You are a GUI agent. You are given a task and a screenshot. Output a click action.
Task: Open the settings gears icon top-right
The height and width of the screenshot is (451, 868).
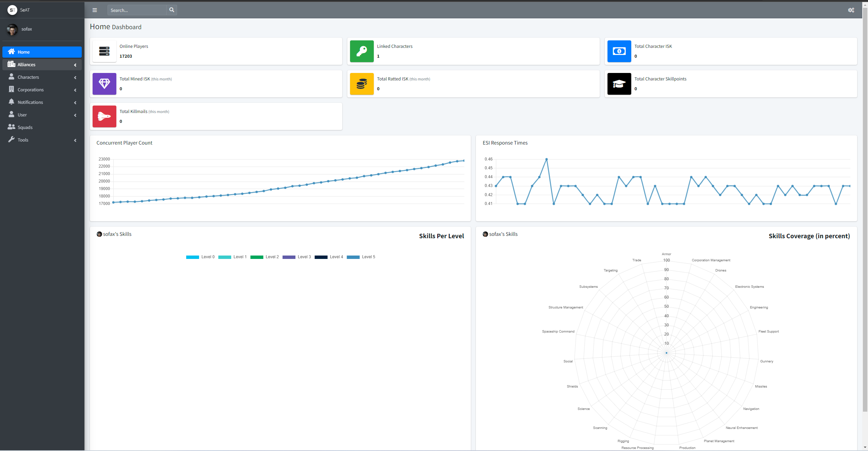pyautogui.click(x=851, y=10)
